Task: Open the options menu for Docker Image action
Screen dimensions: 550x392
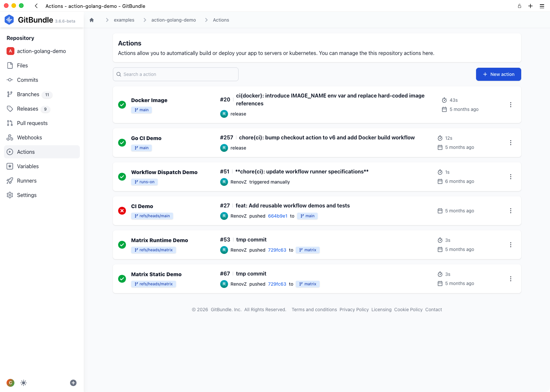Action: click(510, 105)
